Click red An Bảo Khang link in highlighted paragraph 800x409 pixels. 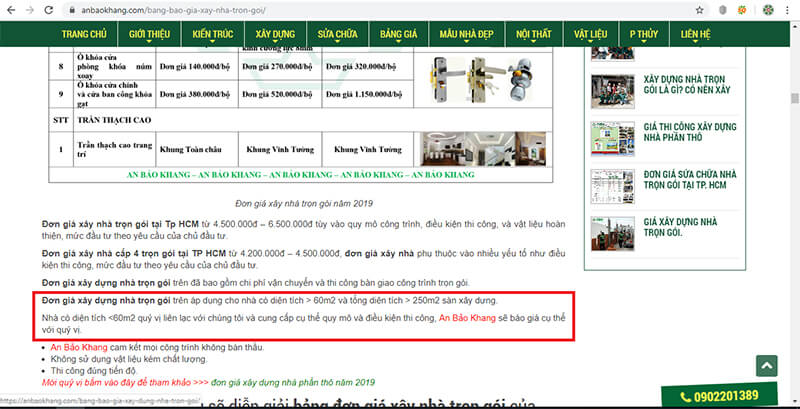[469, 317]
